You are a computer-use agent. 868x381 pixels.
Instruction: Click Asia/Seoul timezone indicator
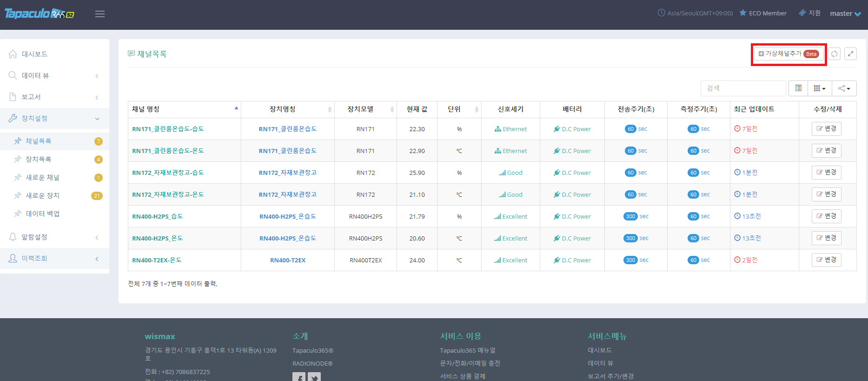tap(695, 13)
